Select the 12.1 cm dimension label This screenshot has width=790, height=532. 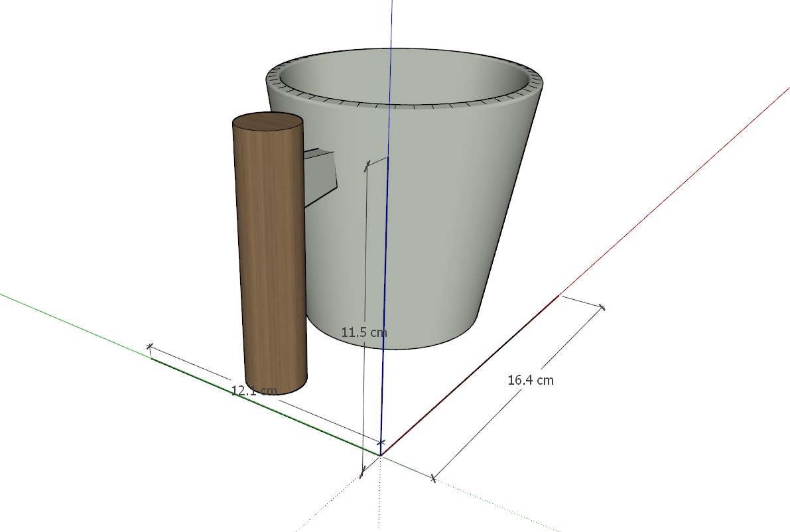pos(254,391)
